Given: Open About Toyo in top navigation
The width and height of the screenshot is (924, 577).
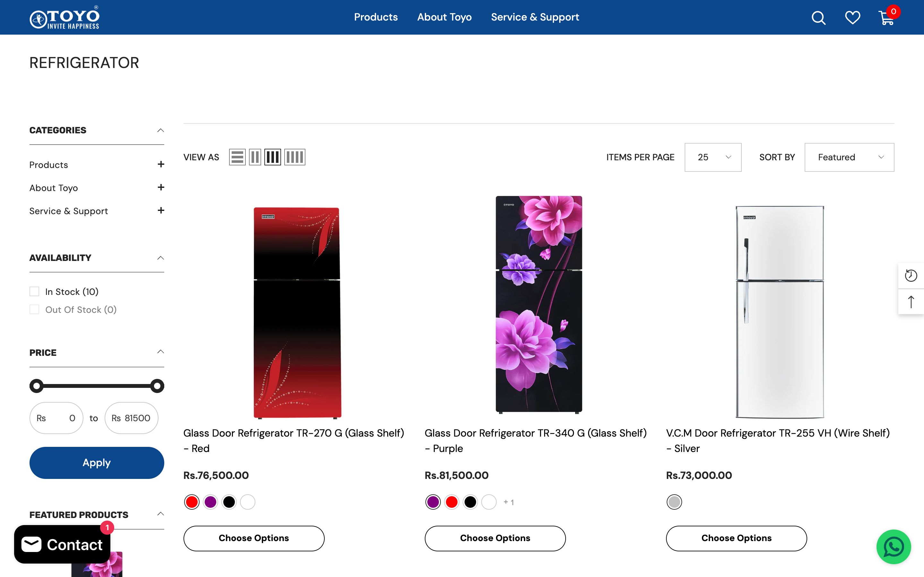Looking at the screenshot, I should pos(444,17).
